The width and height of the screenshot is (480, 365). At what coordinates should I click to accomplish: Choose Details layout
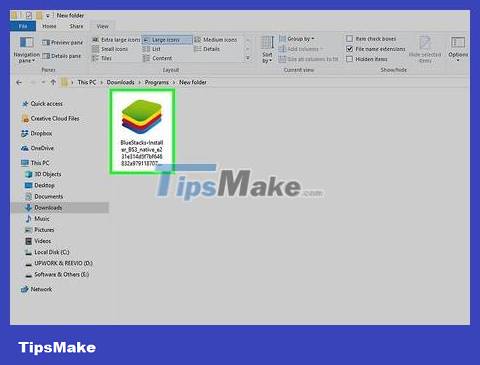pyautogui.click(x=207, y=49)
